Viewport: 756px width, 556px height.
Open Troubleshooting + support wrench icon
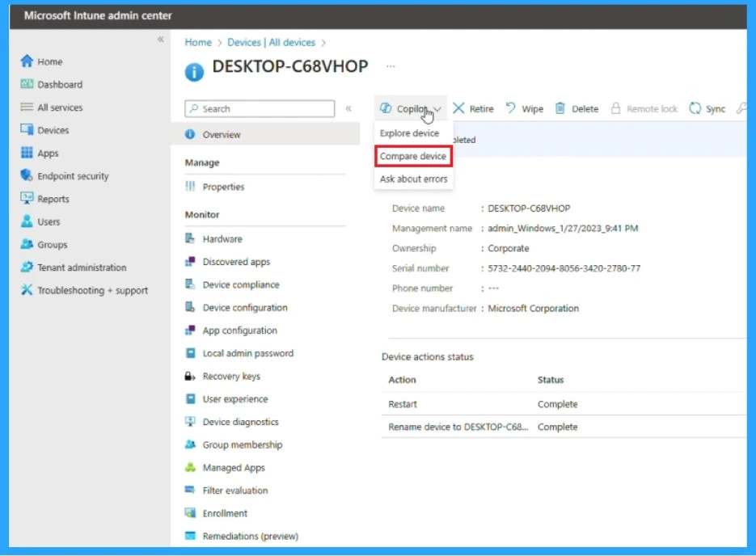pos(27,290)
